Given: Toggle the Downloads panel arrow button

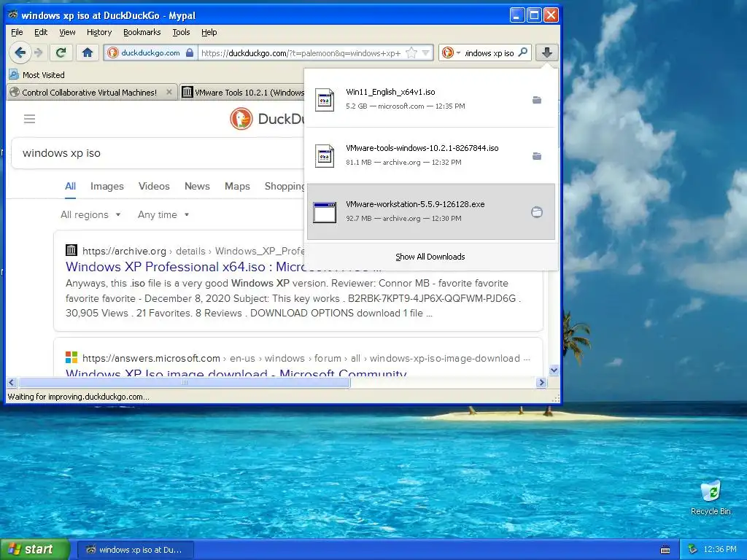Looking at the screenshot, I should [x=547, y=52].
